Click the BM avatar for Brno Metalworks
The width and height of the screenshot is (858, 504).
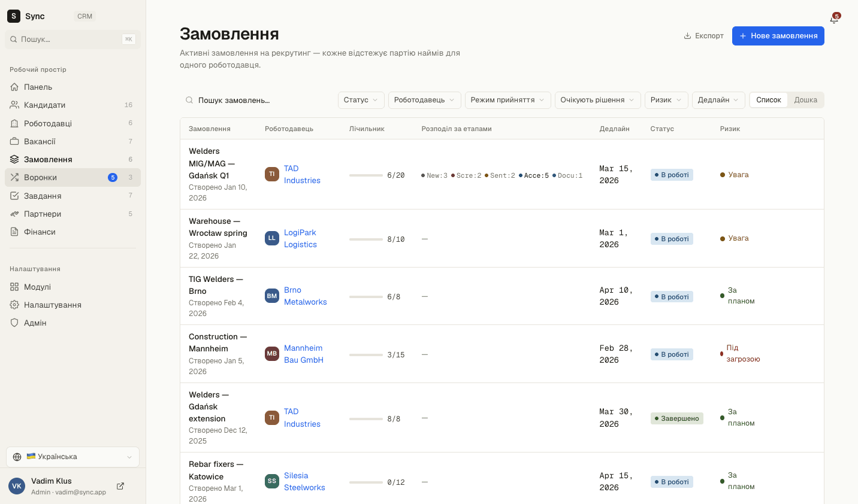[272, 296]
